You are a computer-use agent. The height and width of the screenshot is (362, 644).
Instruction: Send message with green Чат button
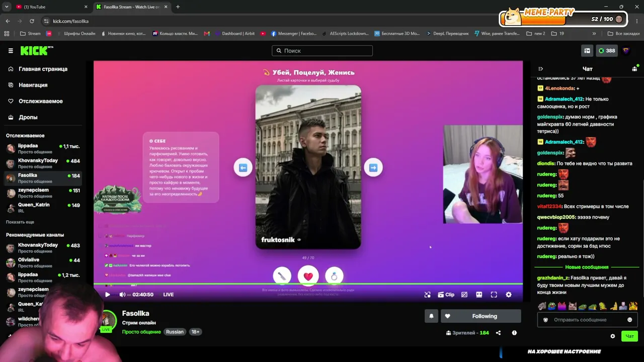(629, 336)
